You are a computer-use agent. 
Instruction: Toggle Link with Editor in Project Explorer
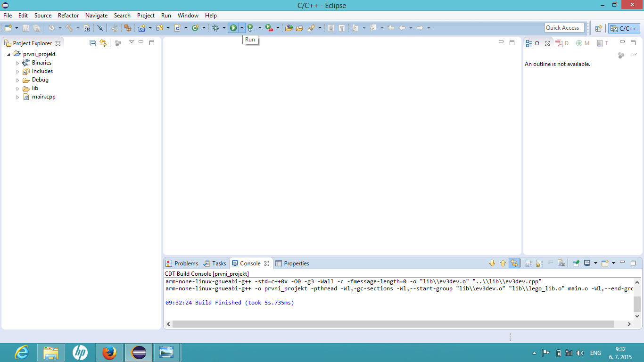coord(103,43)
